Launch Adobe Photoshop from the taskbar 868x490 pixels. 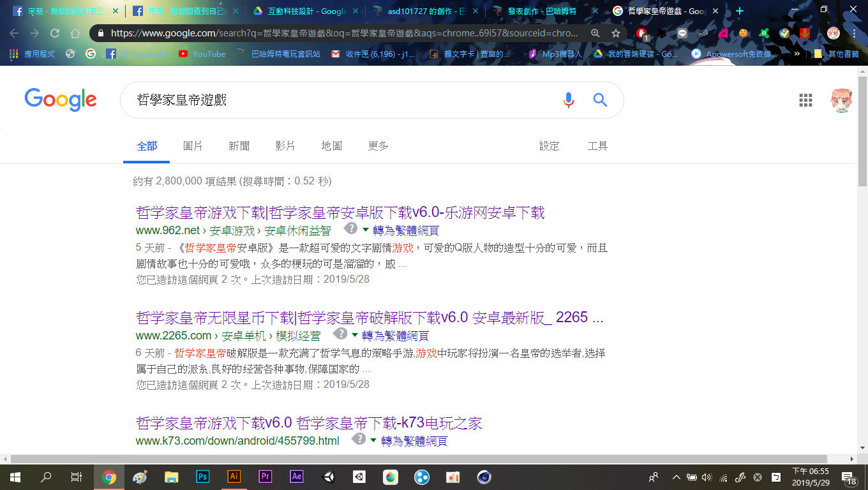[203, 477]
